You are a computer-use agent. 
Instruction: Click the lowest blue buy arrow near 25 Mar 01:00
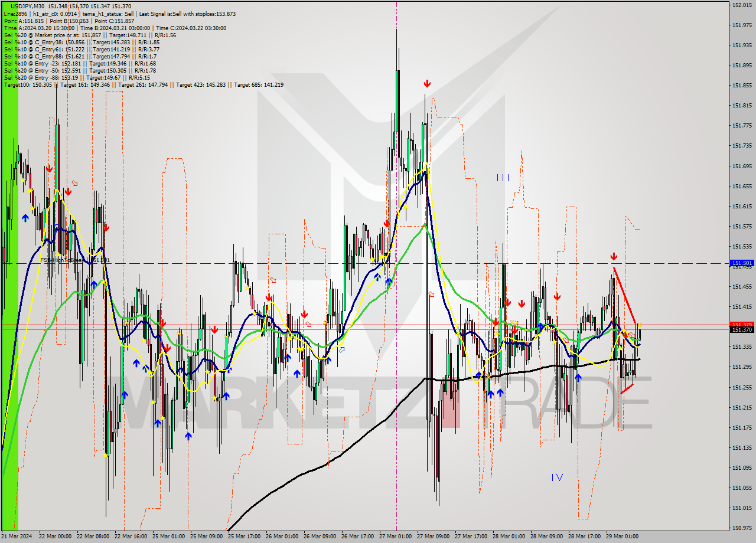[x=188, y=436]
